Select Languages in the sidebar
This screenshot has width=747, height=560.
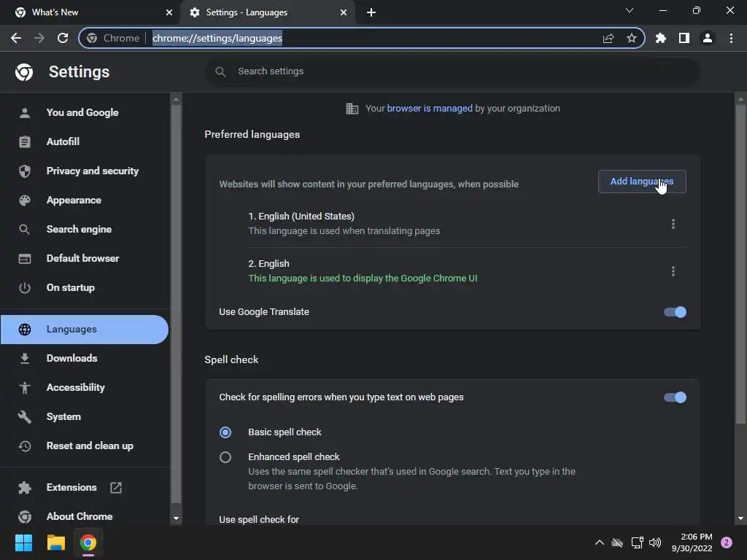(x=85, y=330)
